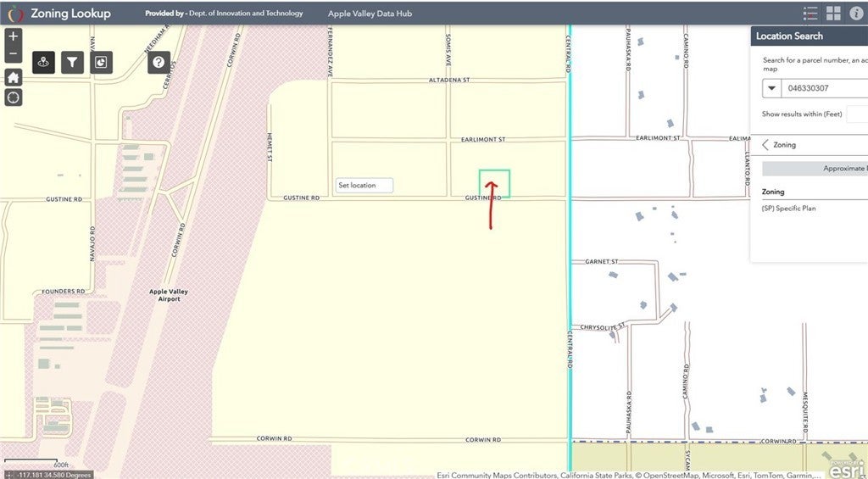The height and width of the screenshot is (479, 868).
Task: Open the about info icon
Action: [x=855, y=14]
